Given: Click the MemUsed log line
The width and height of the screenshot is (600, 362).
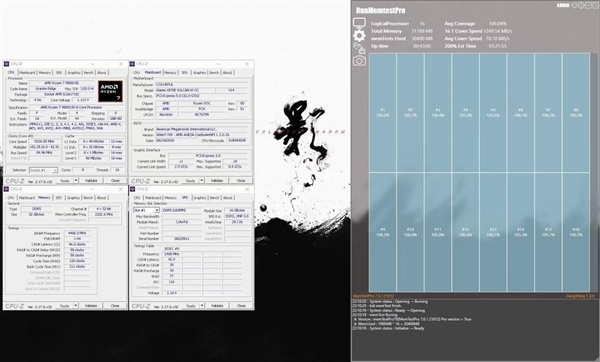Looking at the screenshot, I should coord(386,324).
